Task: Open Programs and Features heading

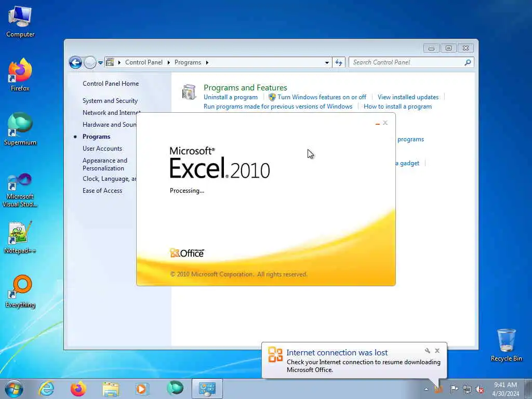Action: click(x=245, y=87)
